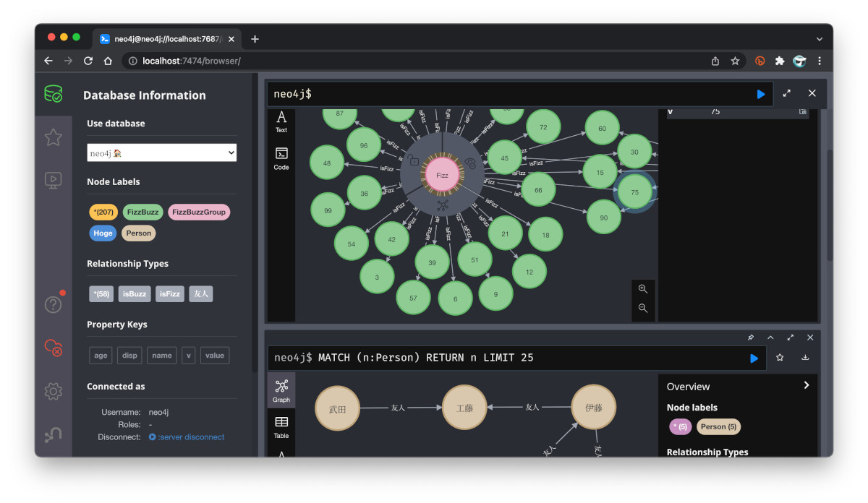Pin the Person query result frame
The image size is (868, 503).
click(x=750, y=338)
